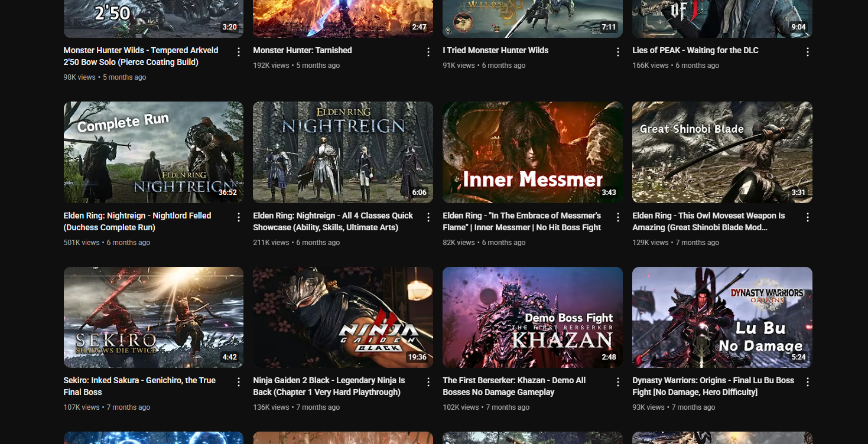Open Monster Hunter: Tarnished title link
The width and height of the screenshot is (868, 444).
[x=303, y=50]
